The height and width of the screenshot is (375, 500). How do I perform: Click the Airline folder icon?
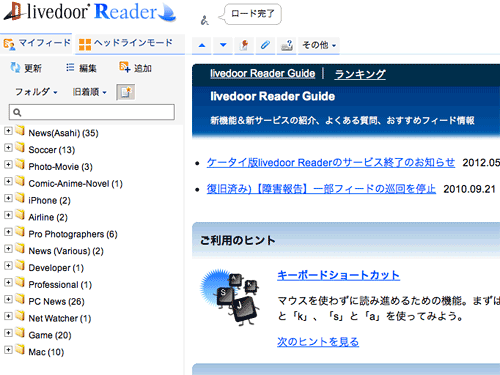[x=20, y=214]
